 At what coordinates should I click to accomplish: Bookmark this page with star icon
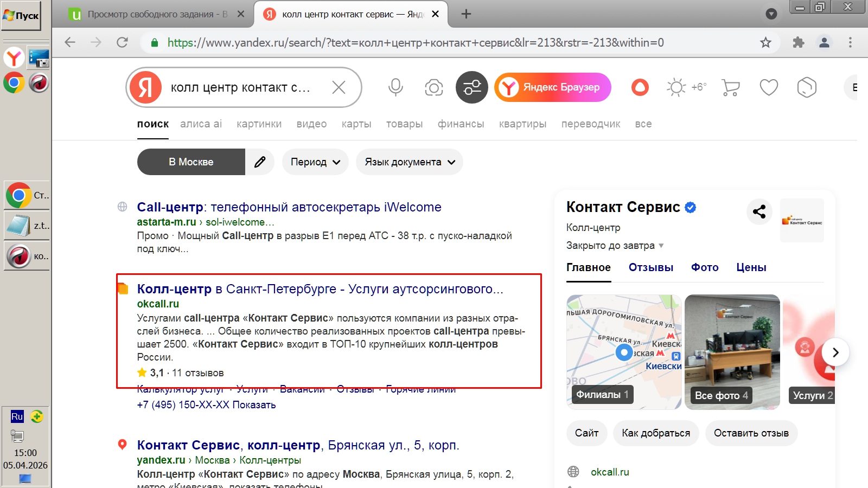point(765,42)
